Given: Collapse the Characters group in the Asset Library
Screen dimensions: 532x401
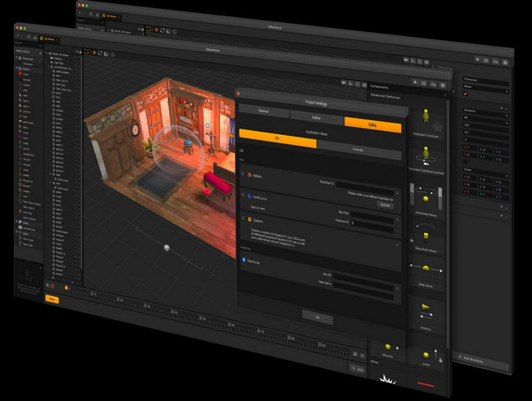Looking at the screenshot, I should (x=16, y=58).
